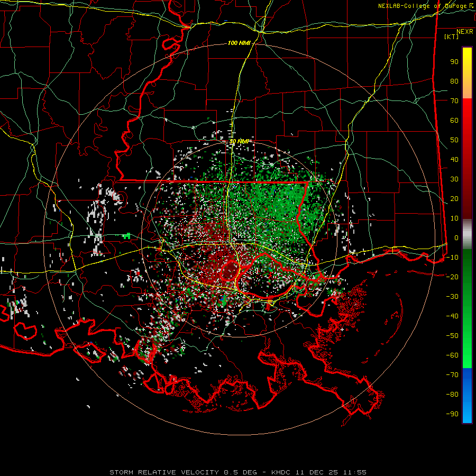
Task: Select the 70 value on the velocity scale
Action: (x=454, y=101)
